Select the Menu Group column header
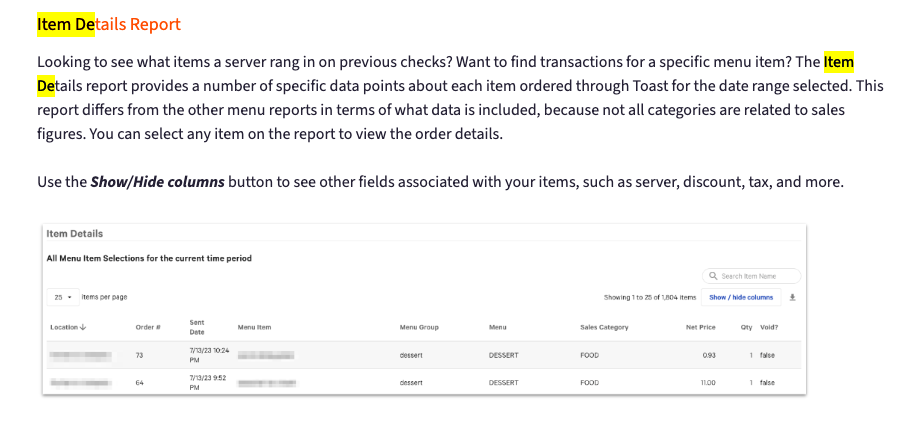This screenshot has height=426, width=902. (419, 327)
